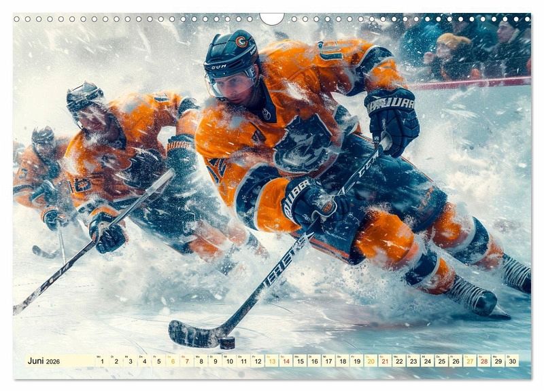Click the second player's hockey stick blade

[22, 306]
